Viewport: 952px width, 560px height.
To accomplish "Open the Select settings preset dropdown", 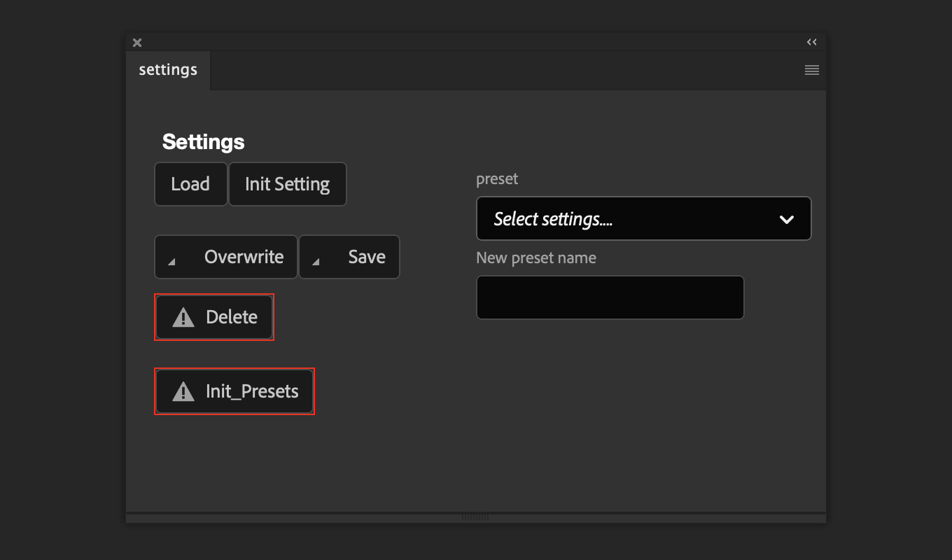I will pos(643,218).
